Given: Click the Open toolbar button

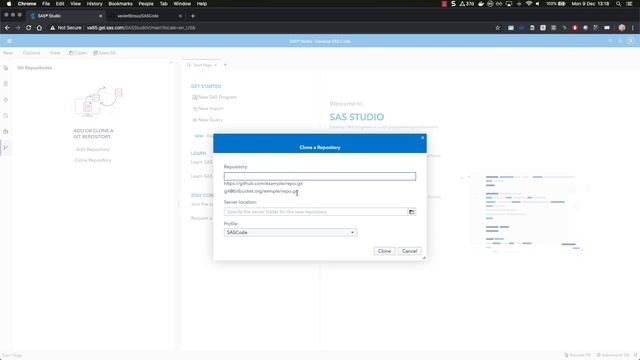Looking at the screenshot, I should click(78, 53).
